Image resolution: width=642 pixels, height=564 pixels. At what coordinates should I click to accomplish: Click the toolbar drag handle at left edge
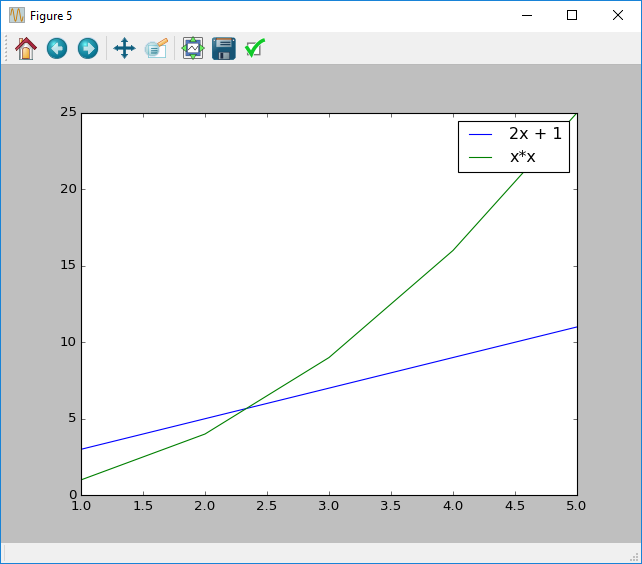coord(6,48)
